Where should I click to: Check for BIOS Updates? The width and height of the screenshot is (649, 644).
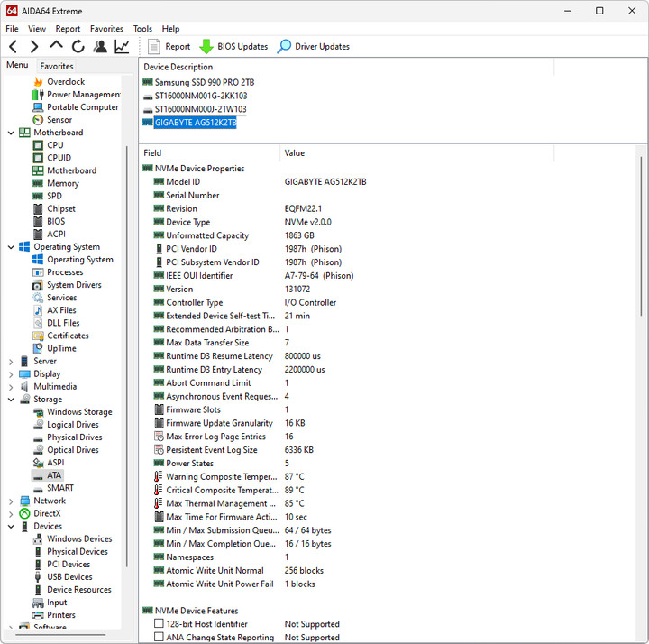point(233,46)
